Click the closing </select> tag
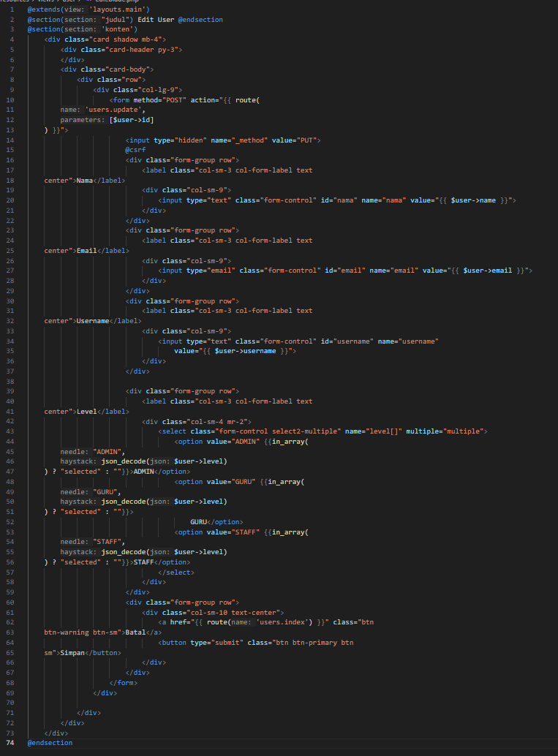The height and width of the screenshot is (756, 558). pyautogui.click(x=176, y=572)
